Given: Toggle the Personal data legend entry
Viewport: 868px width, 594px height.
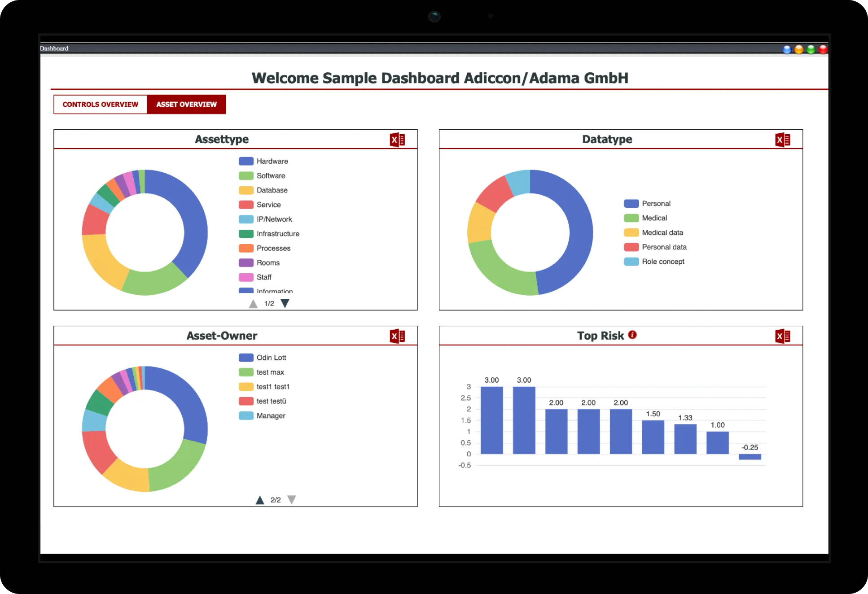Looking at the screenshot, I should point(656,247).
